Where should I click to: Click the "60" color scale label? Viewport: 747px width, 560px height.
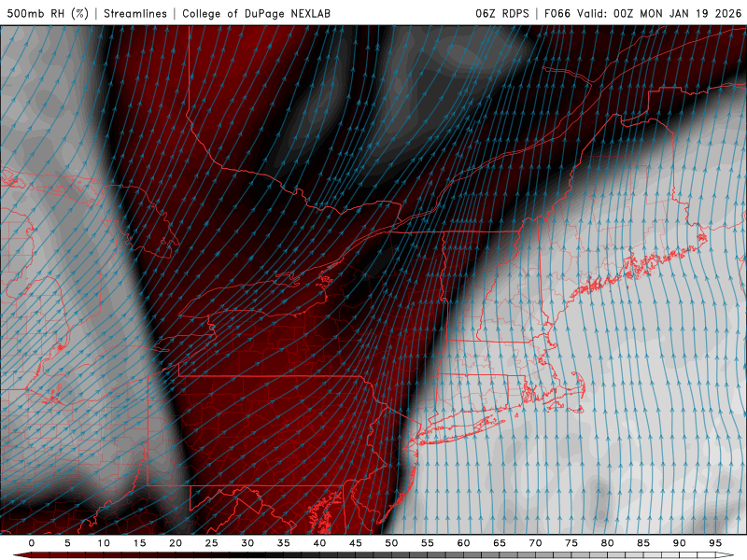click(463, 543)
